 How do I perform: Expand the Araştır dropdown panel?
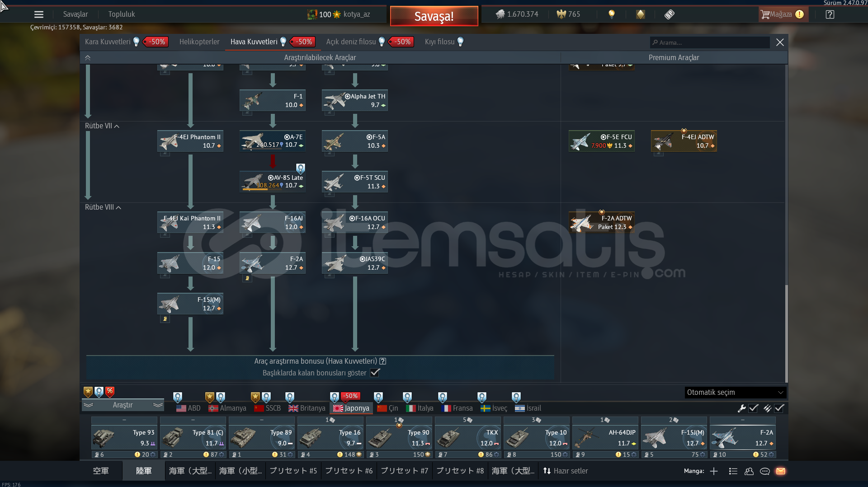coord(123,405)
